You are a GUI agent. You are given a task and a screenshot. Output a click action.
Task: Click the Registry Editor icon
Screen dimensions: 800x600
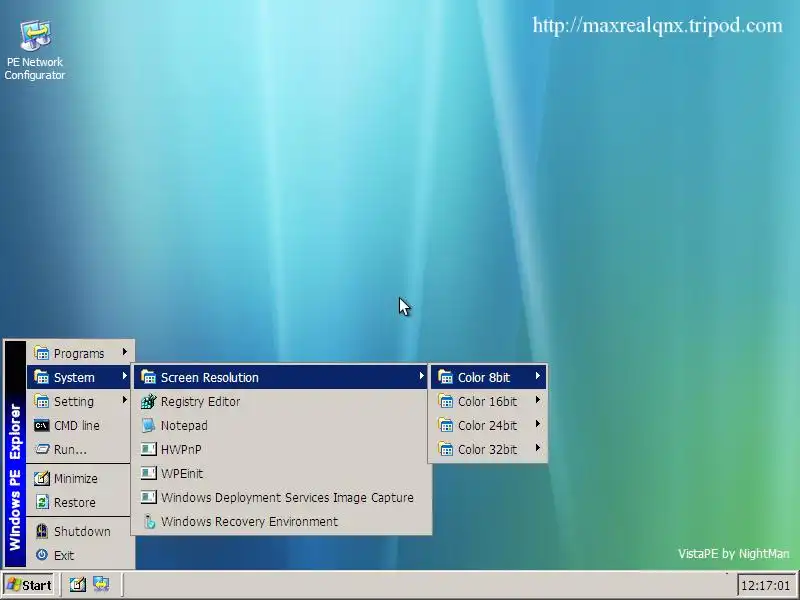148,401
